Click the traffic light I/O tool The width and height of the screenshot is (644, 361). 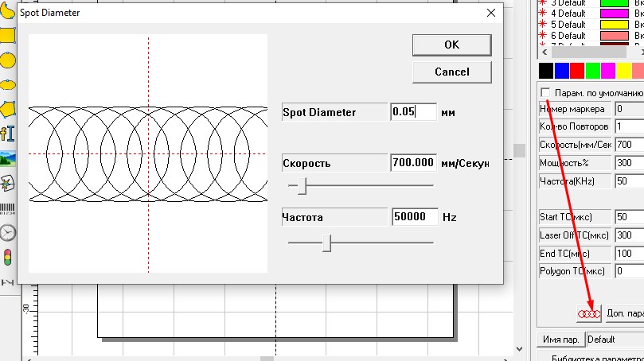(7, 257)
